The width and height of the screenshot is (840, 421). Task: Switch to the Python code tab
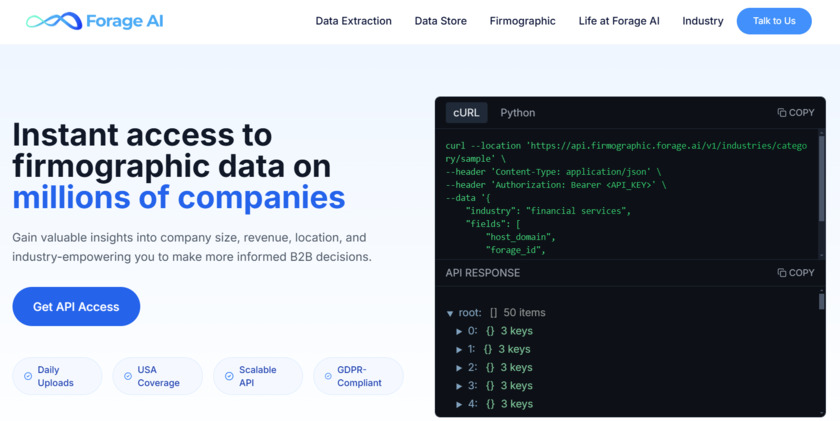click(518, 112)
